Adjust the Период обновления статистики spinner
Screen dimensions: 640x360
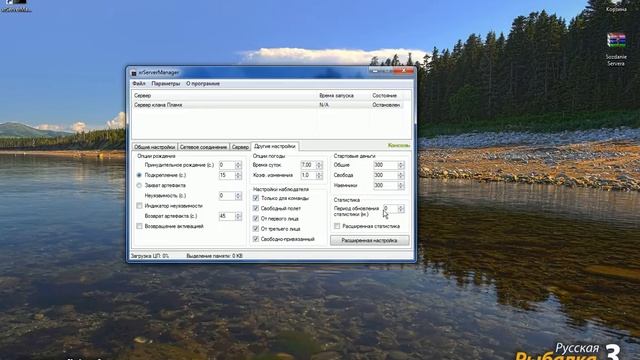point(401,209)
